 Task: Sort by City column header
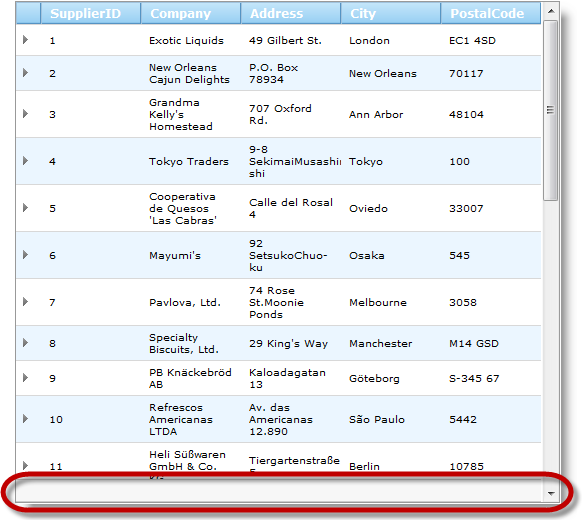coord(391,13)
